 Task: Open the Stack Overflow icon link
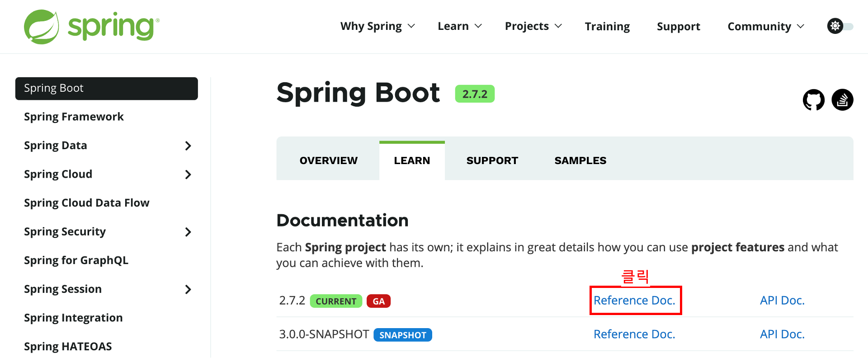[x=842, y=99]
